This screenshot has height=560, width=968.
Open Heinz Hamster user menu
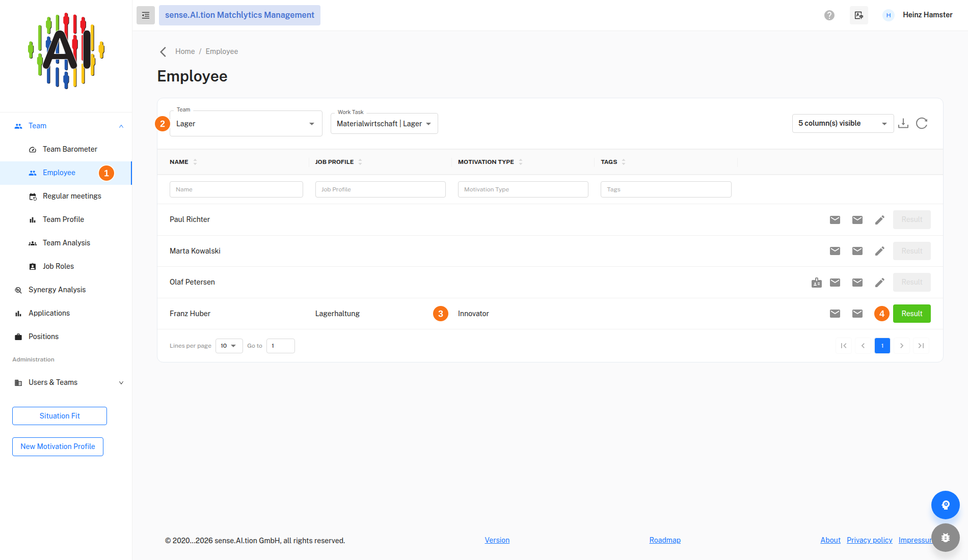tap(918, 15)
